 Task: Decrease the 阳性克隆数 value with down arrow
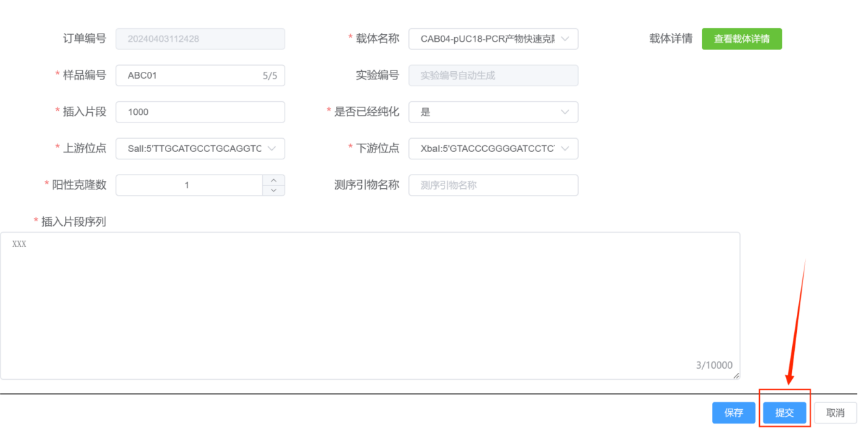[274, 190]
